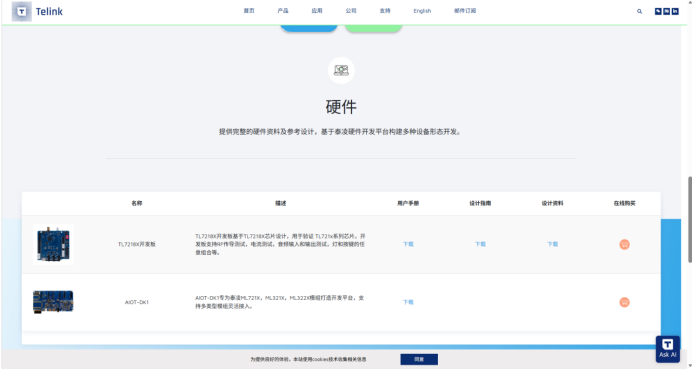Click the partially visible green button at top
Image resolution: width=692 pixels, height=369 pixels.
(373, 28)
